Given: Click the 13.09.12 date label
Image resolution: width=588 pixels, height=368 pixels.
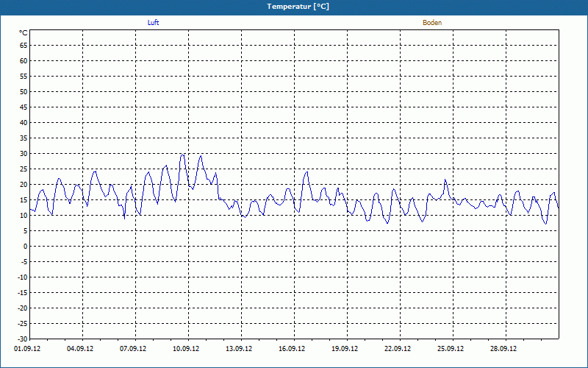Looking at the screenshot, I should click(x=239, y=349).
